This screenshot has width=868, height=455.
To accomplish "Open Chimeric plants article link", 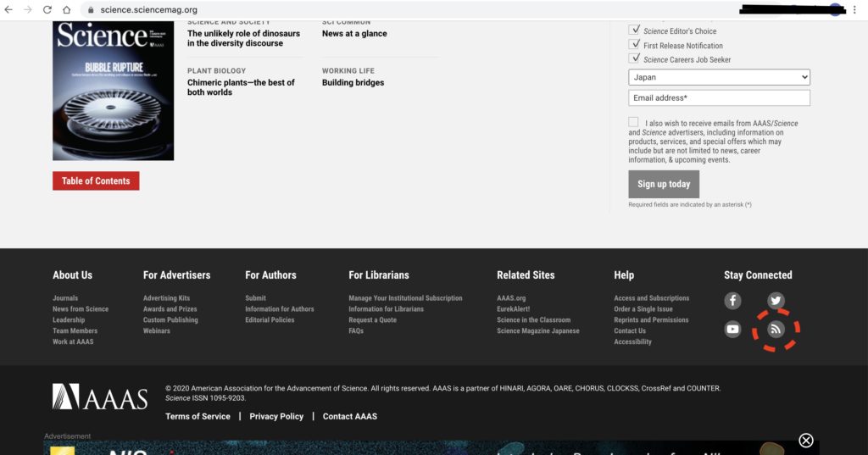I will (x=241, y=87).
